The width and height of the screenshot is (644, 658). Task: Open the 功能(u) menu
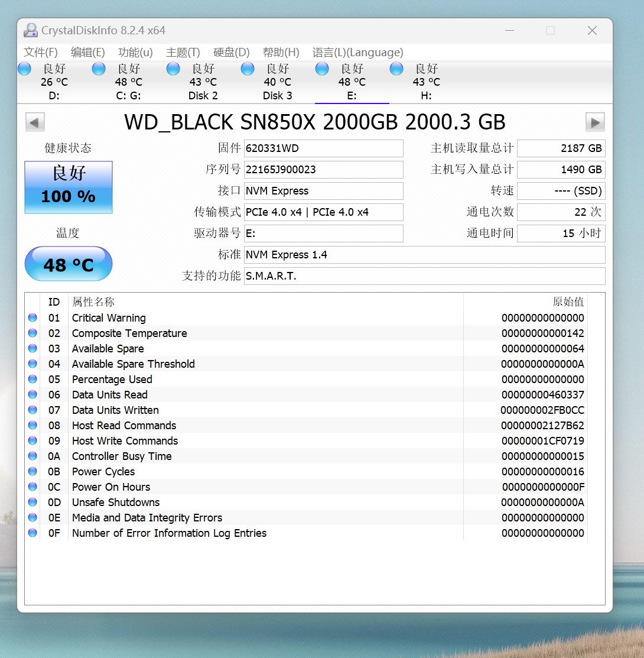(x=135, y=52)
